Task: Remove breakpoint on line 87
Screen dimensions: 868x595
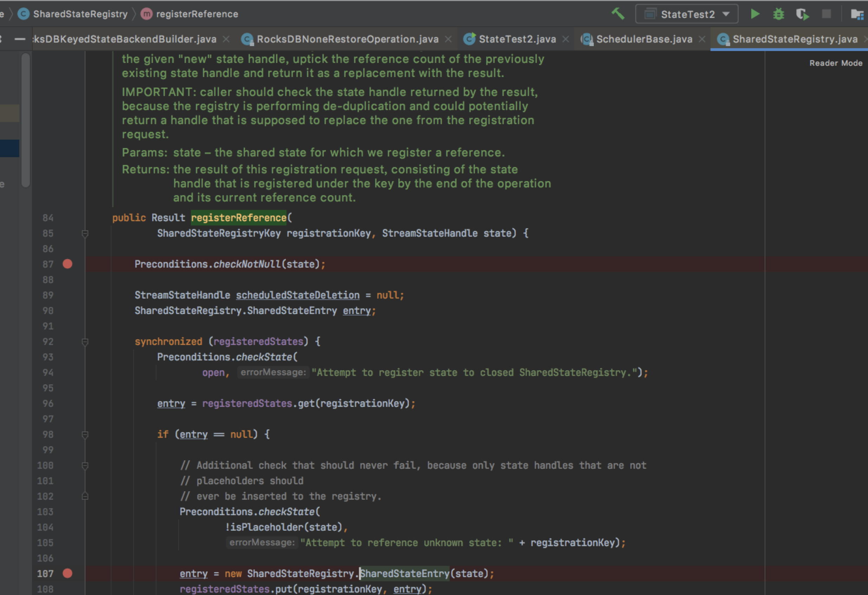Action: coord(67,264)
